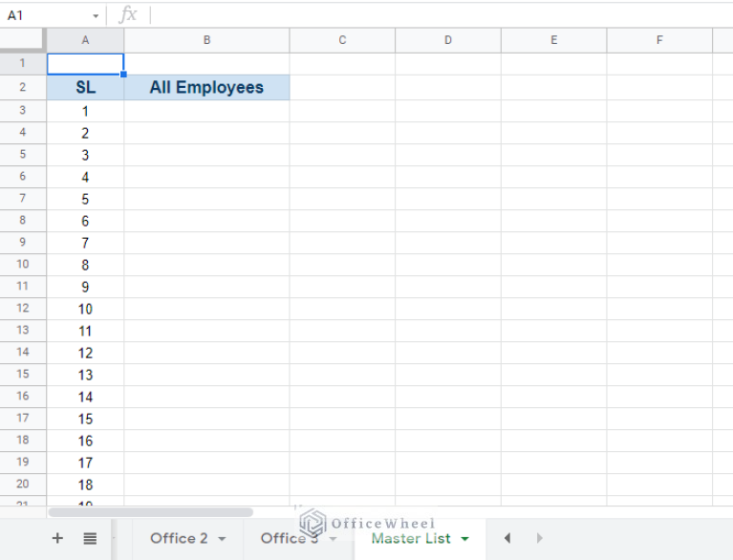Click the SL header cell
The width and height of the screenshot is (733, 560).
pos(85,87)
